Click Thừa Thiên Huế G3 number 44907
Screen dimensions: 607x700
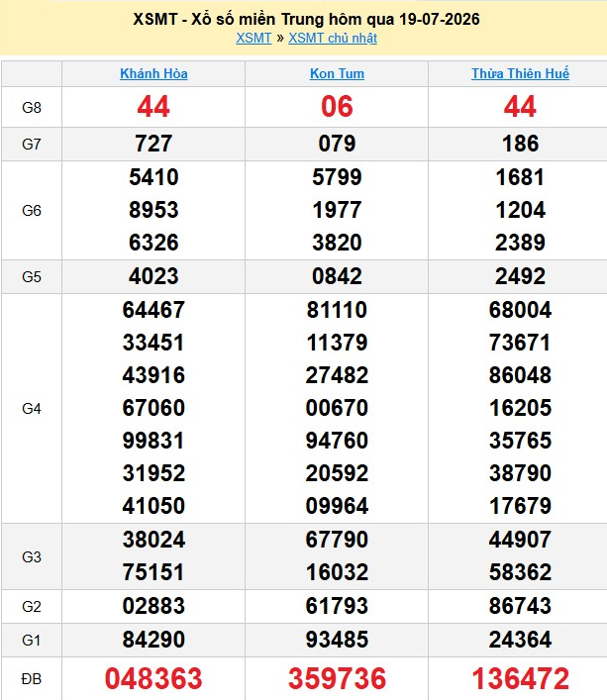tap(521, 540)
